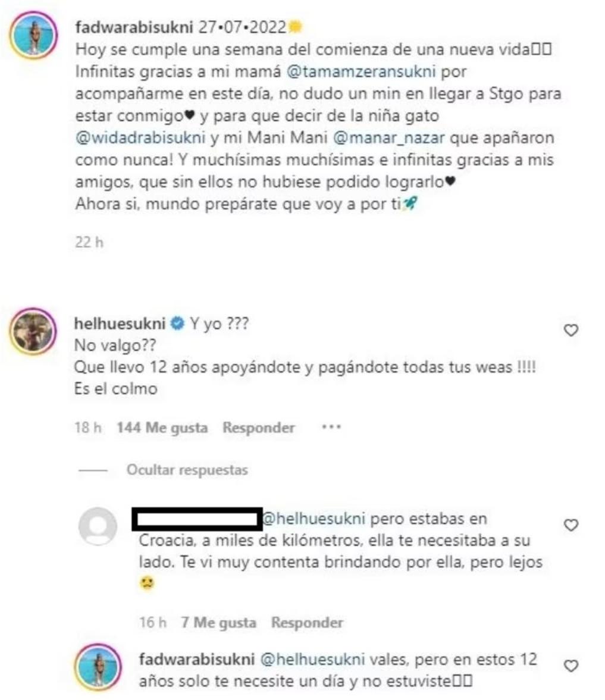The width and height of the screenshot is (605, 700).
Task: Open fadwarabisukni profile picture at top
Action: (x=33, y=35)
